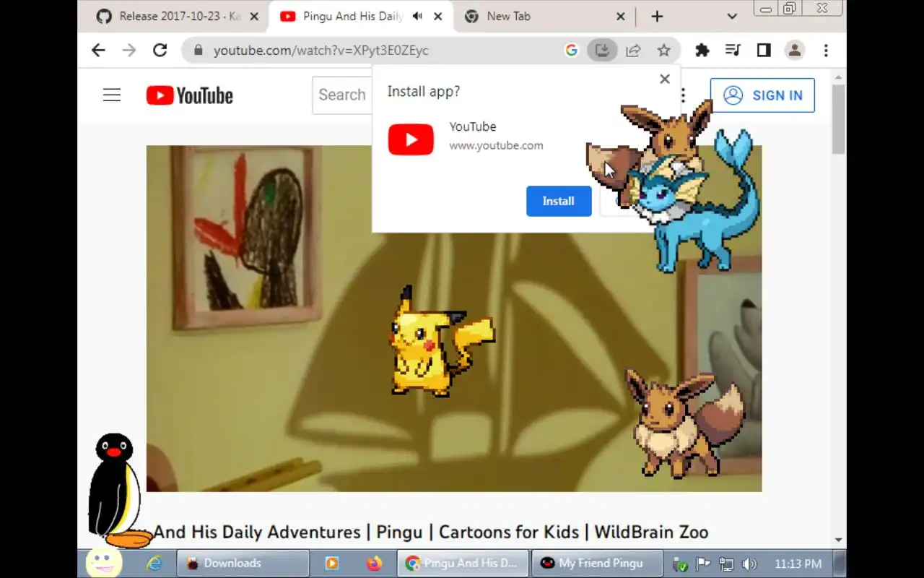
Task: Click the install app icon in the address bar
Action: click(602, 51)
